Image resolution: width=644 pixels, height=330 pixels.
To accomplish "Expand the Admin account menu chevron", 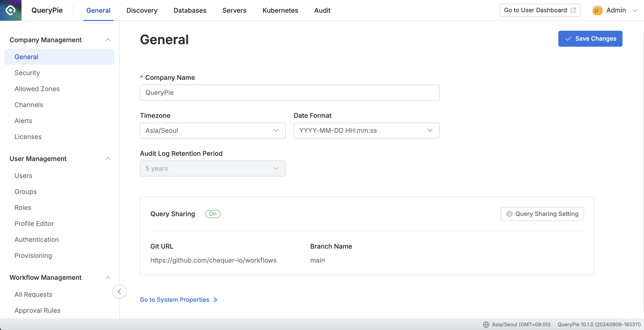I will click(x=635, y=10).
